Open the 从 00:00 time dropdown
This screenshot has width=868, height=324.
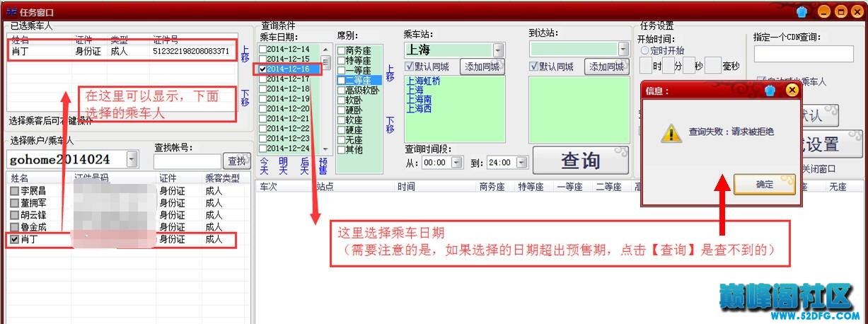click(x=456, y=163)
